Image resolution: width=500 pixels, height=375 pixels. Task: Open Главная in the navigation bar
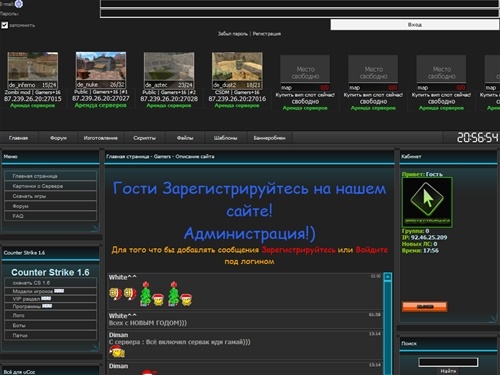[x=19, y=138]
